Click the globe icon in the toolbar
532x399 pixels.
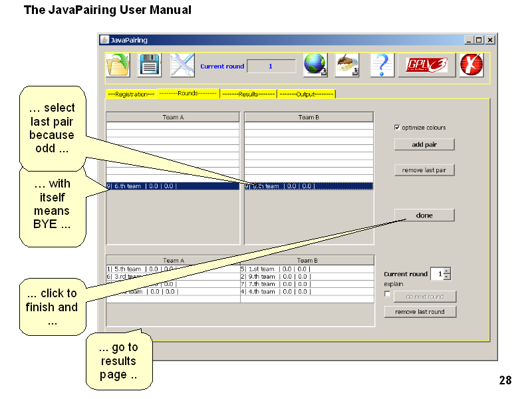point(315,66)
